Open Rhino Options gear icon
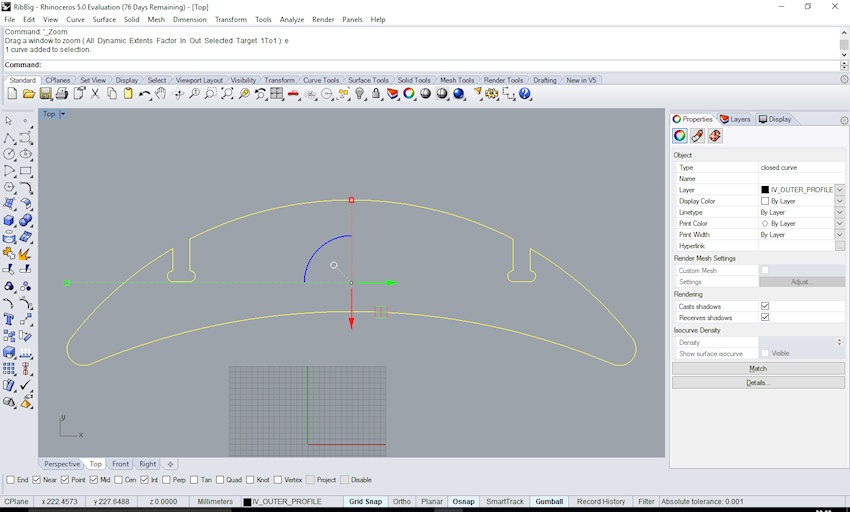850x512 pixels. [x=492, y=94]
